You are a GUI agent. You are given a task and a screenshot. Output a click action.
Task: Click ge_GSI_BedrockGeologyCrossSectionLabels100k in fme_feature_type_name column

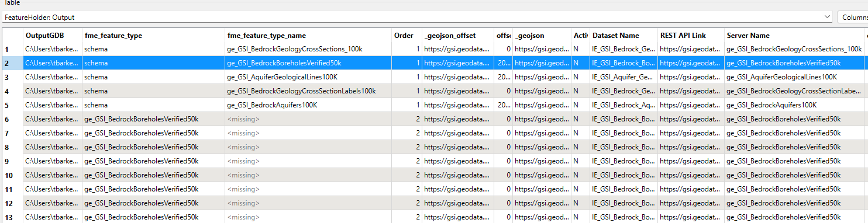click(x=308, y=91)
